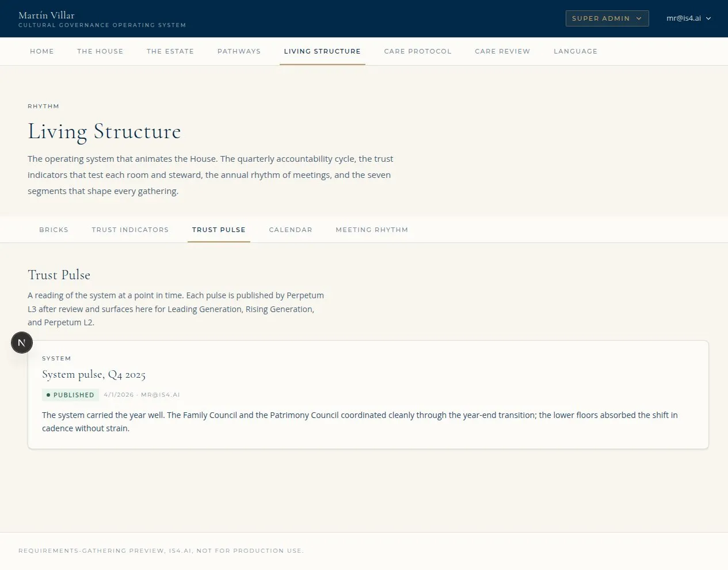
Task: Click the Trust Pulse section heading
Action: tap(59, 275)
